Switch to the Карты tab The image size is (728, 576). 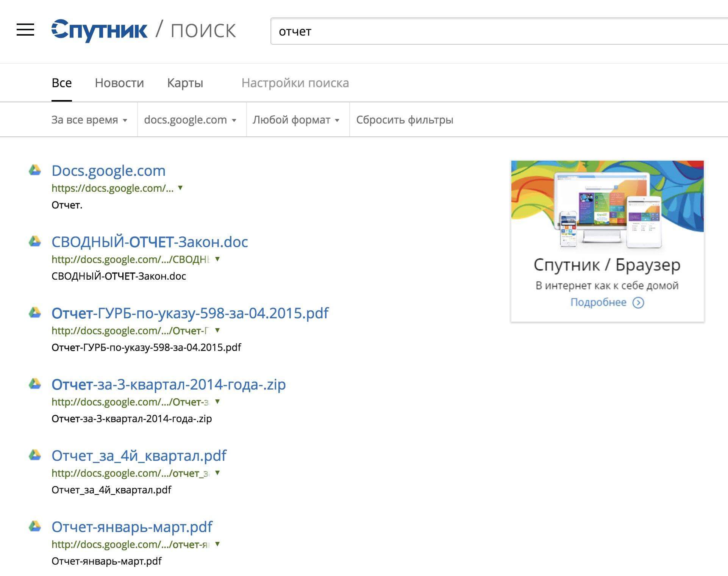(x=185, y=83)
